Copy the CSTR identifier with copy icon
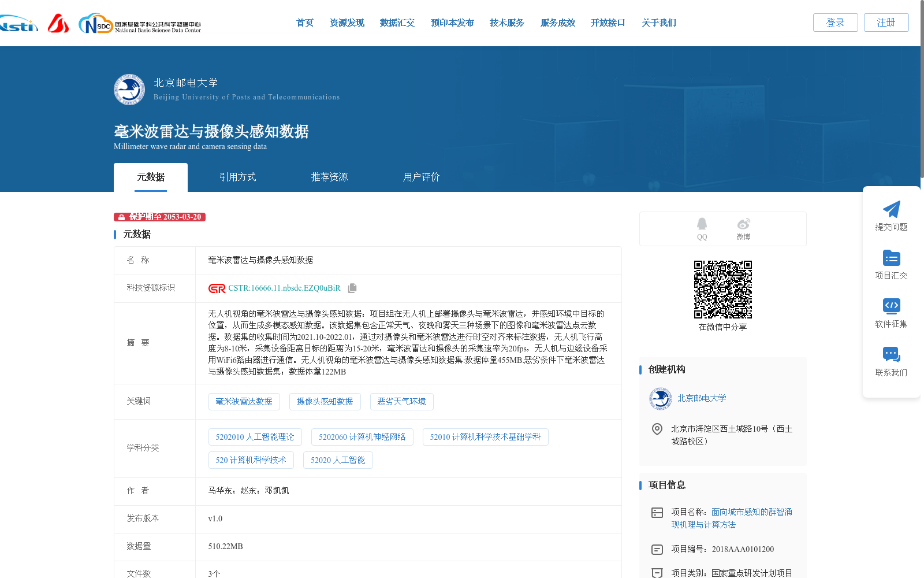Screen dimensions: 924x578 click(x=352, y=288)
